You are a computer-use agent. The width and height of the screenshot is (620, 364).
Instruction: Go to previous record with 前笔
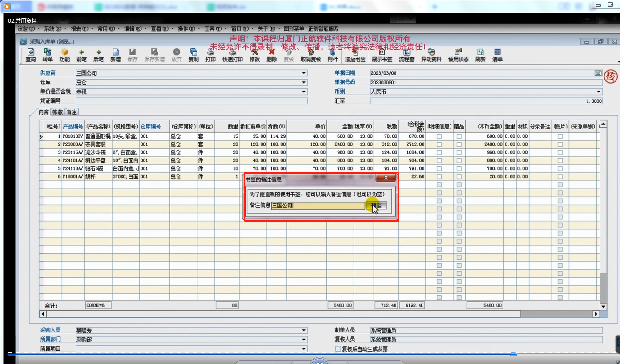tap(81, 56)
